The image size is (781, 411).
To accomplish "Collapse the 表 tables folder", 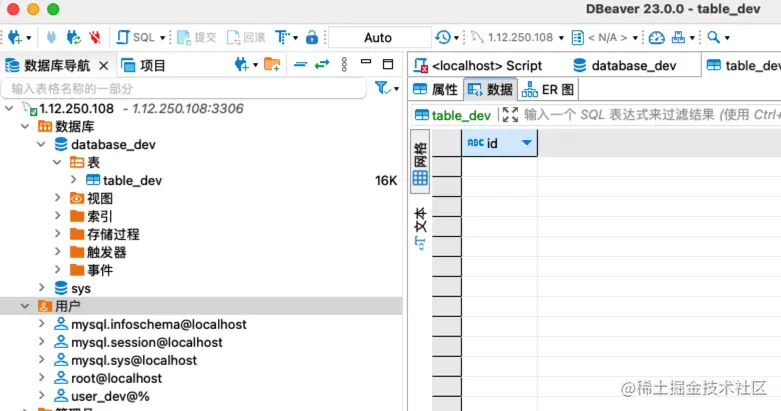I will [57, 162].
